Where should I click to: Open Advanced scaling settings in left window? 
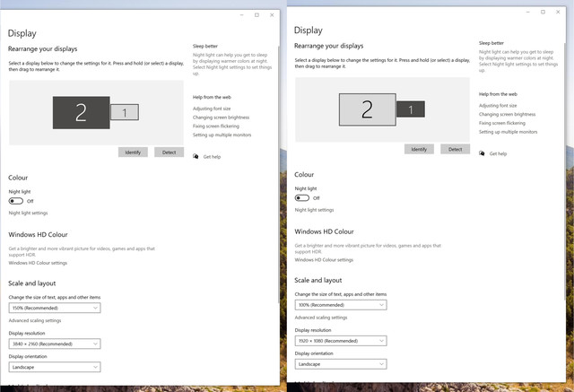point(35,320)
